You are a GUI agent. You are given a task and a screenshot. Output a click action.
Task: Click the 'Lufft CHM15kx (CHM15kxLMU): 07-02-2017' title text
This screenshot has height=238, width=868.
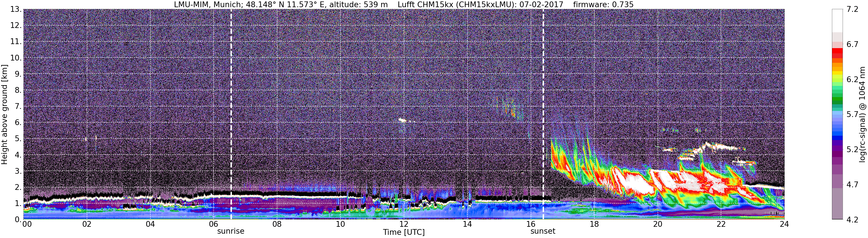click(x=480, y=5)
